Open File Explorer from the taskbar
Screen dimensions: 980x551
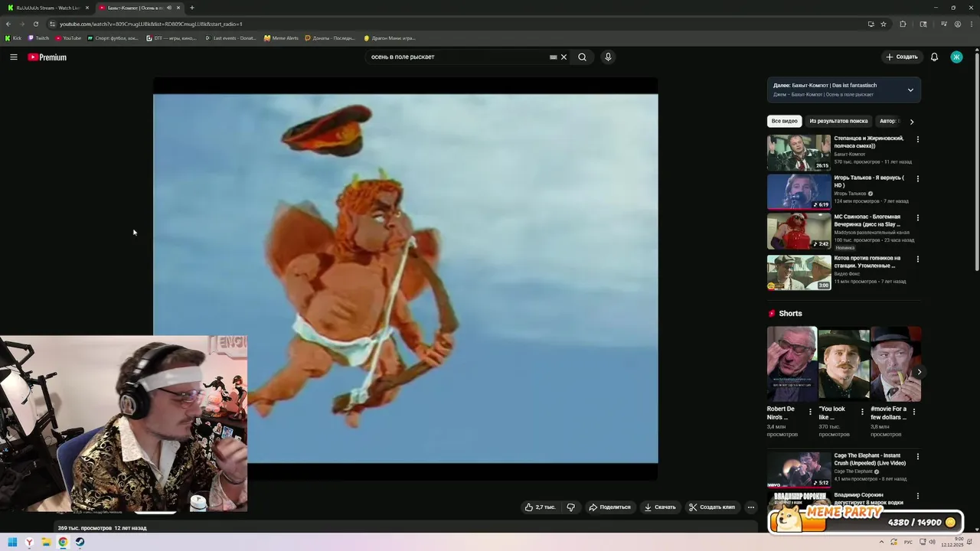[46, 542]
